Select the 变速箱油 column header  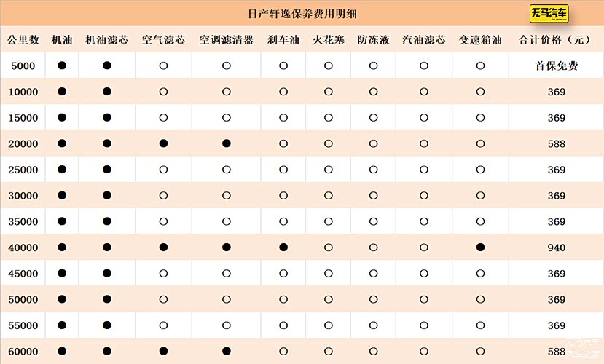click(480, 40)
